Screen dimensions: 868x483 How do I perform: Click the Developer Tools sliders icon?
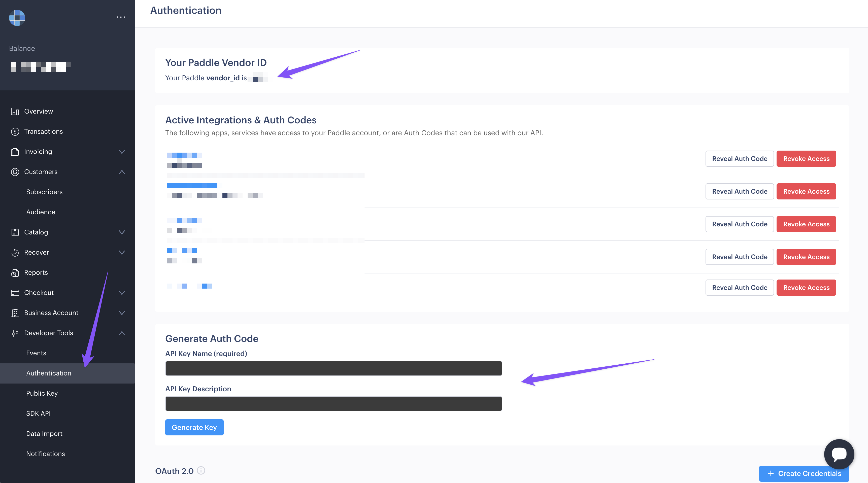pyautogui.click(x=15, y=333)
